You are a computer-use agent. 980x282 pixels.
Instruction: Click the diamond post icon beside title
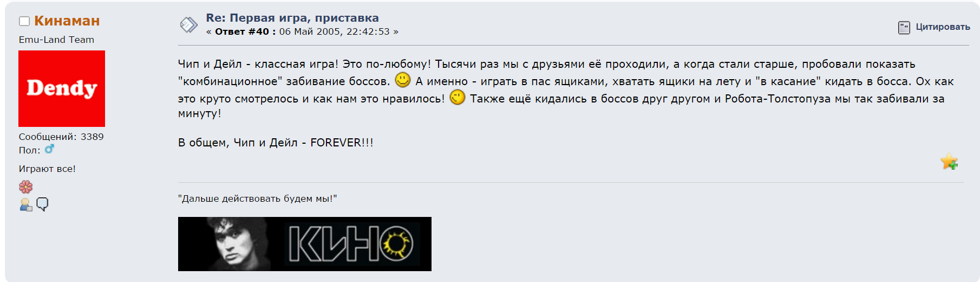coord(188,24)
